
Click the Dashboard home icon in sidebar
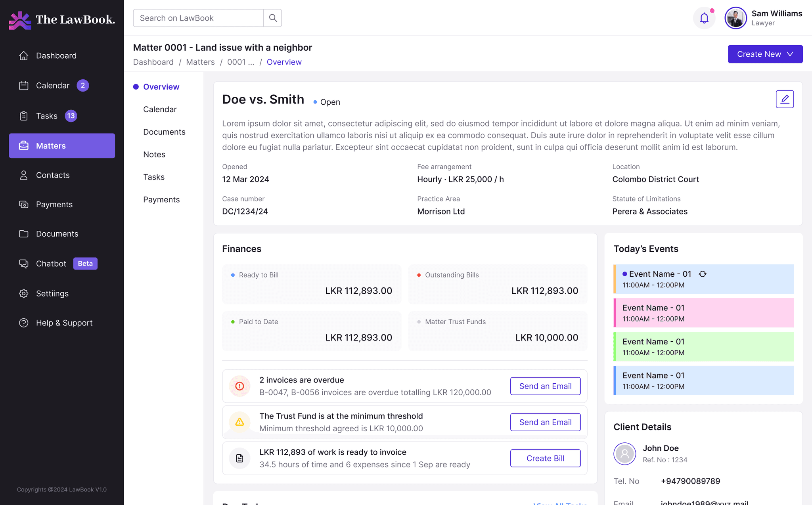[x=24, y=55]
